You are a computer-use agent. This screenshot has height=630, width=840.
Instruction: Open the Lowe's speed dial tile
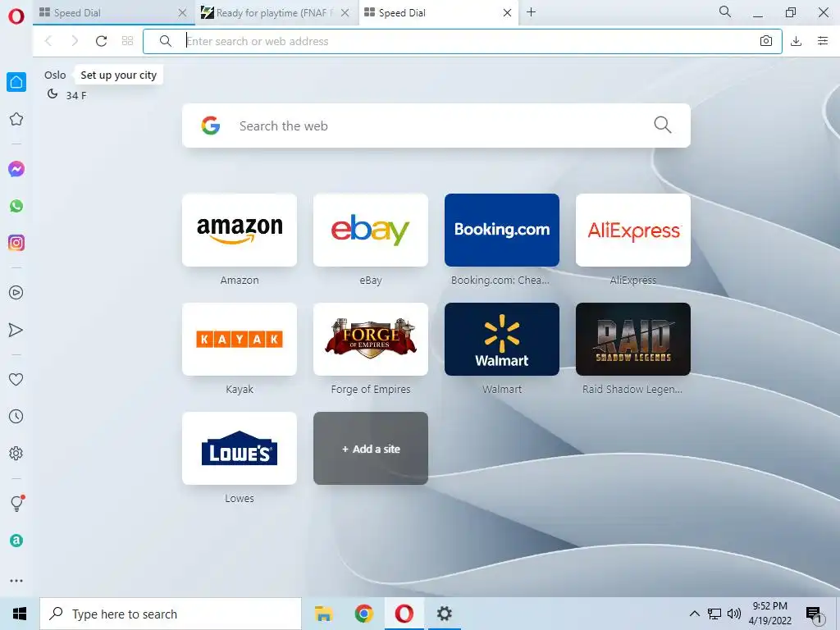pyautogui.click(x=240, y=449)
